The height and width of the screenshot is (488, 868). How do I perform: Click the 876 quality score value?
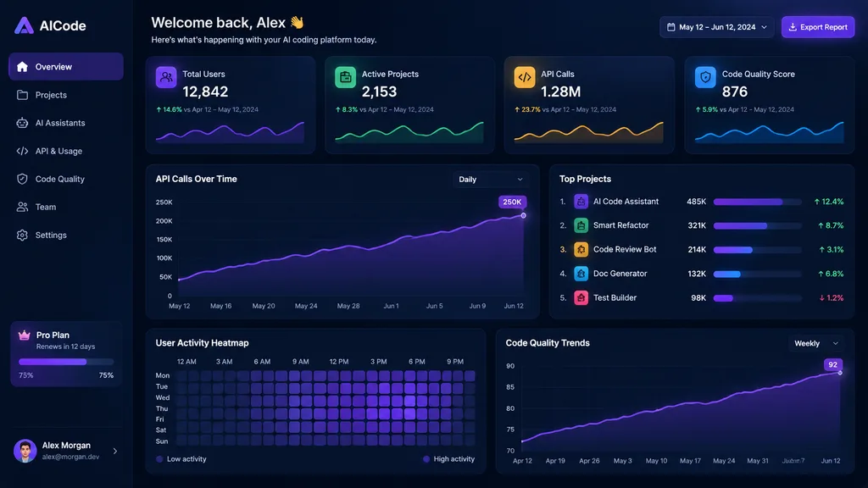[735, 91]
